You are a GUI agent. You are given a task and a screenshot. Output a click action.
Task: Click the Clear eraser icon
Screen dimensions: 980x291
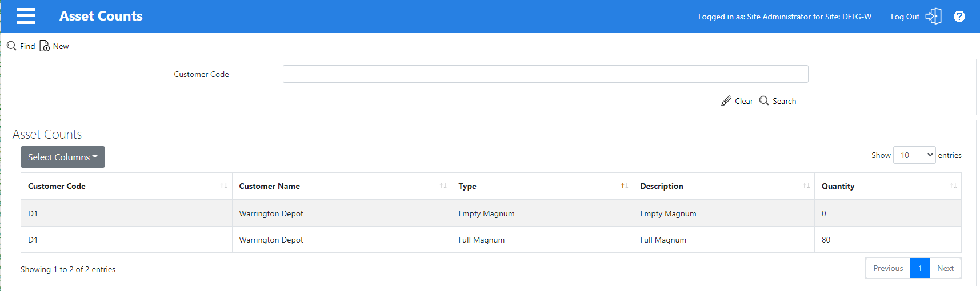pyautogui.click(x=726, y=101)
